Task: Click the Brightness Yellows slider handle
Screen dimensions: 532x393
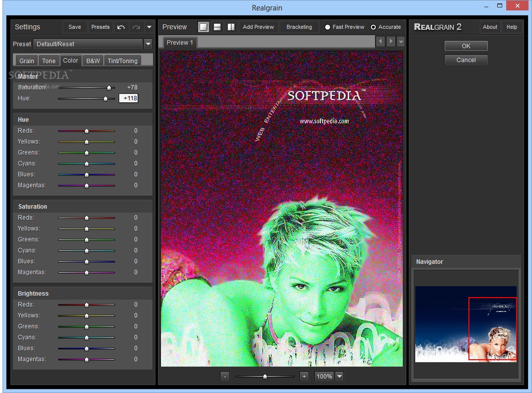Action: point(86,315)
